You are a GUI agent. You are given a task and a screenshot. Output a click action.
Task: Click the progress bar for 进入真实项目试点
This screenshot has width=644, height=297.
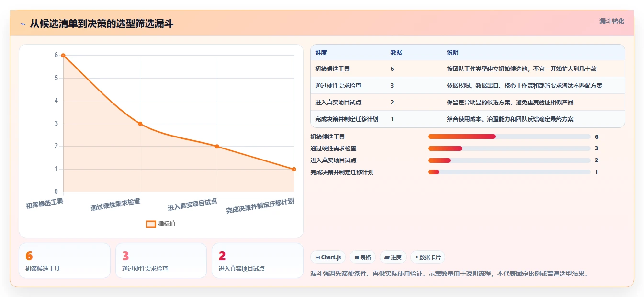point(509,160)
